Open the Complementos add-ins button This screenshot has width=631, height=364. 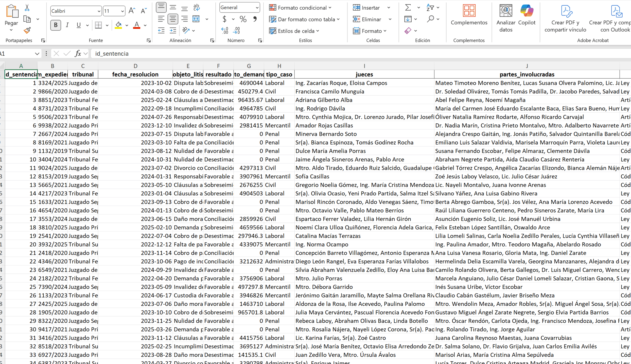pyautogui.click(x=469, y=15)
